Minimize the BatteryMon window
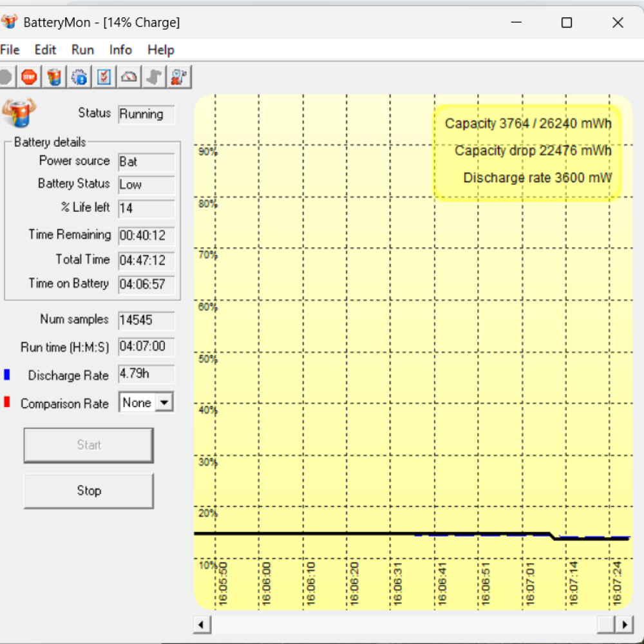The image size is (644, 644). [516, 23]
